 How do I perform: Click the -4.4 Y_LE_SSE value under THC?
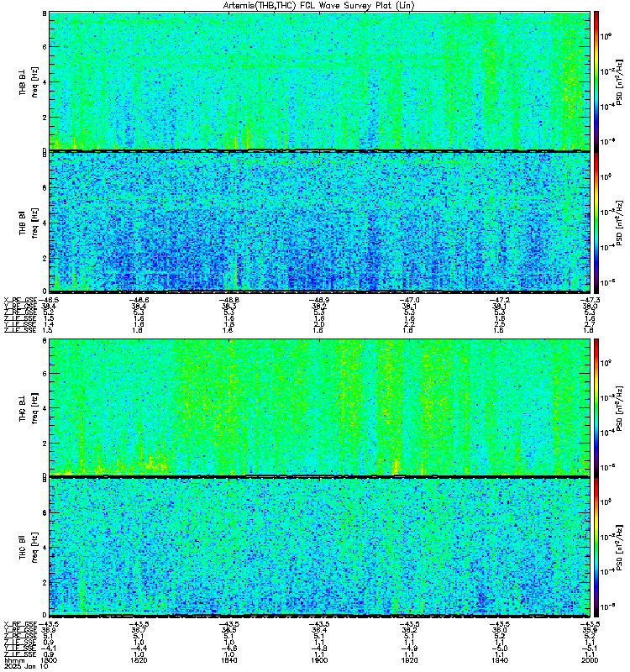139,648
